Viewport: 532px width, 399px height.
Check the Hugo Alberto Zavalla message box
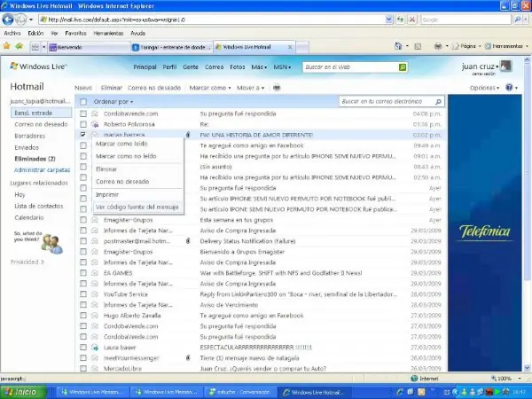click(83, 315)
